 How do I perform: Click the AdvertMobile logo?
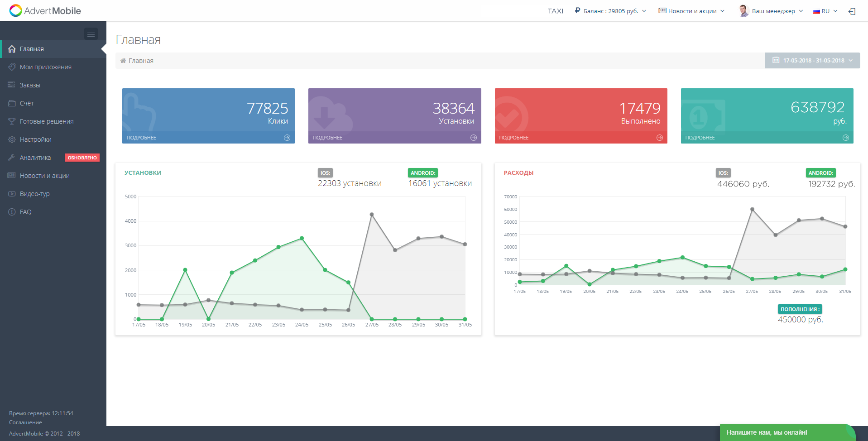45,10
